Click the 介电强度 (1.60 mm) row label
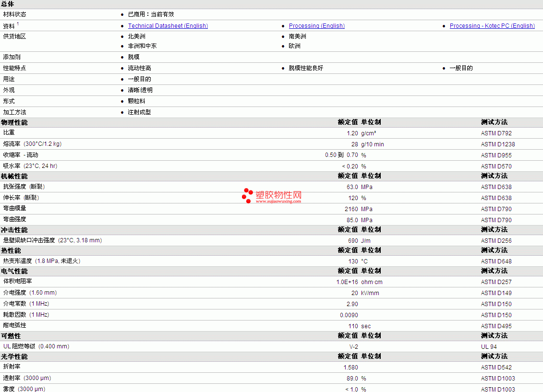 (x=30, y=292)
